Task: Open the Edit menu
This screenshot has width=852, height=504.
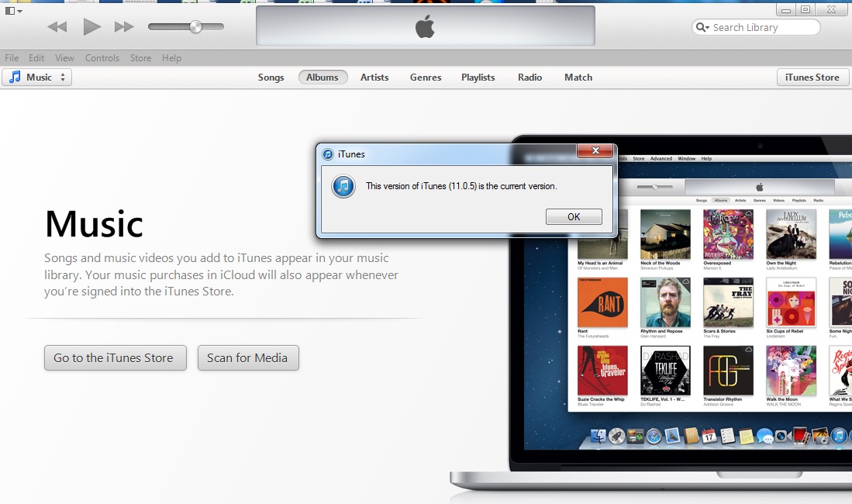Action: click(36, 57)
